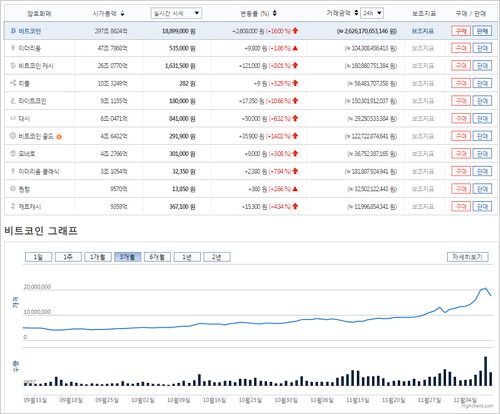
Task: Sort by 변동률 (%) using the header arrows
Action: pyautogui.click(x=275, y=13)
